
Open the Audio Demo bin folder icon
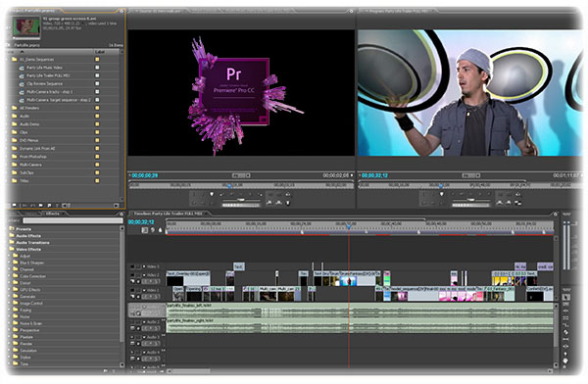(15, 124)
